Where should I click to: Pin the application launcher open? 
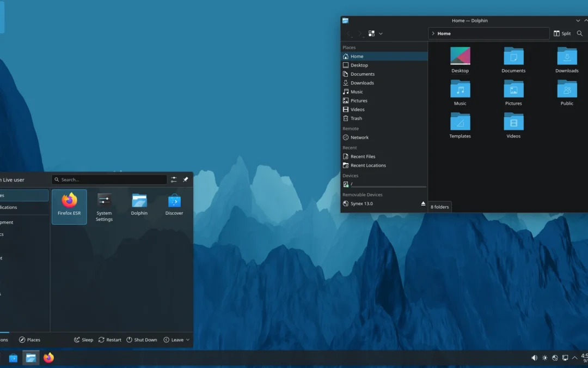[185, 179]
